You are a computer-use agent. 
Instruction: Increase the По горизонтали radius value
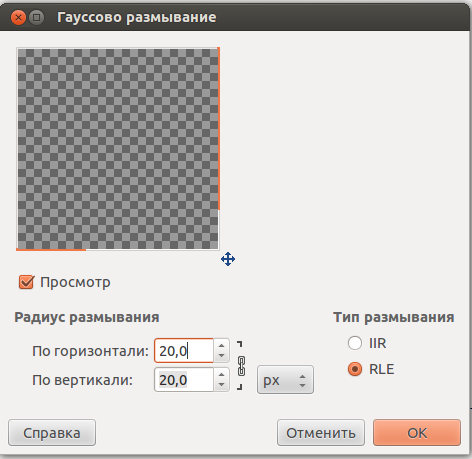[x=221, y=345]
